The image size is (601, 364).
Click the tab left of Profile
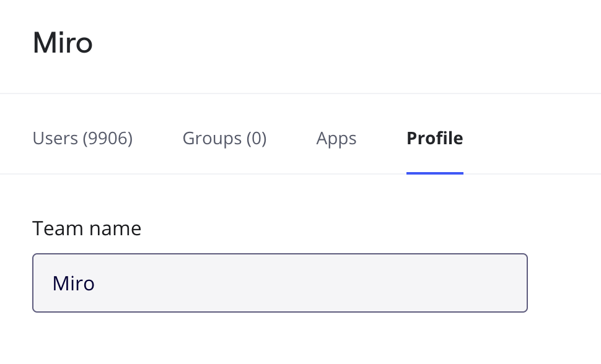[336, 138]
